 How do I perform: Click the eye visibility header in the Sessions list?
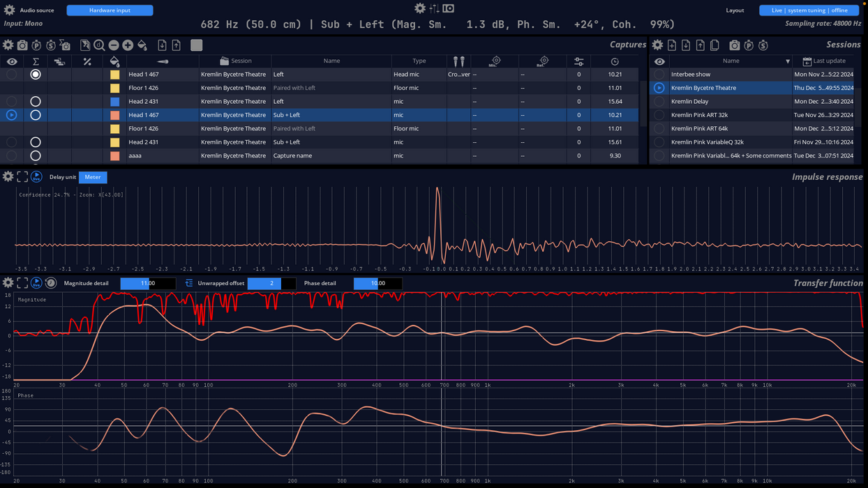[659, 61]
